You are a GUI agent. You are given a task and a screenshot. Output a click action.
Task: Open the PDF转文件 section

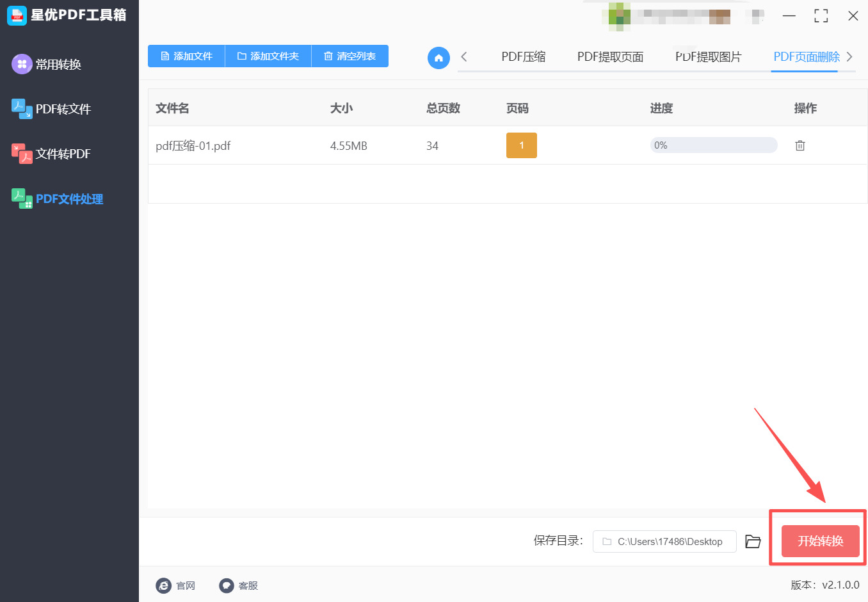pyautogui.click(x=21, y=109)
